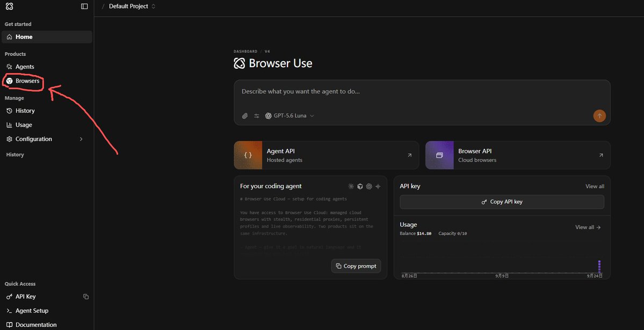Click View all in the Usage section
Viewport: 644px width, 330px height.
[588, 227]
